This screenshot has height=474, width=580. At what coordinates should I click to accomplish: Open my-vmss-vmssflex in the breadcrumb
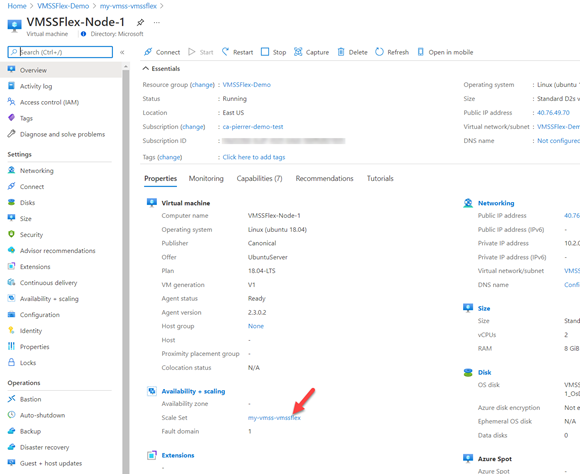(128, 6)
